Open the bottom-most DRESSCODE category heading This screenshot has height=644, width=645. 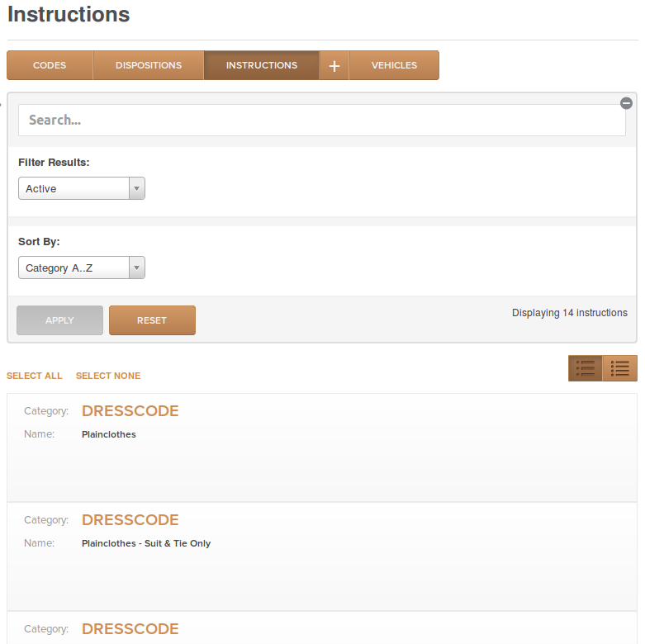(x=130, y=629)
